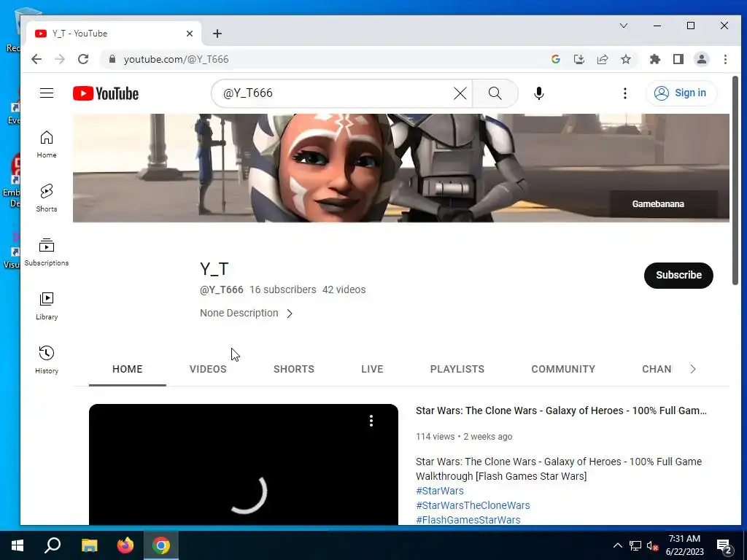Image resolution: width=747 pixels, height=560 pixels.
Task: Click the #StarWars hashtag
Action: [x=439, y=491]
